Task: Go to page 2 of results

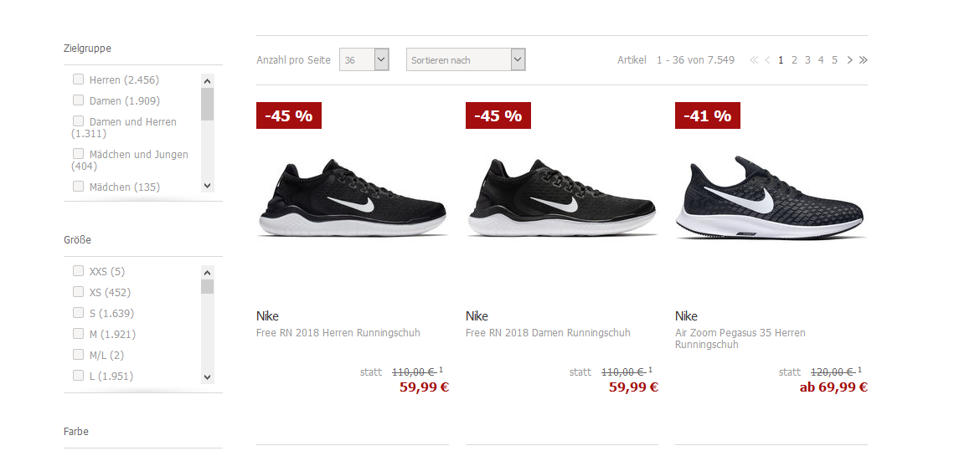Action: pos(794,60)
